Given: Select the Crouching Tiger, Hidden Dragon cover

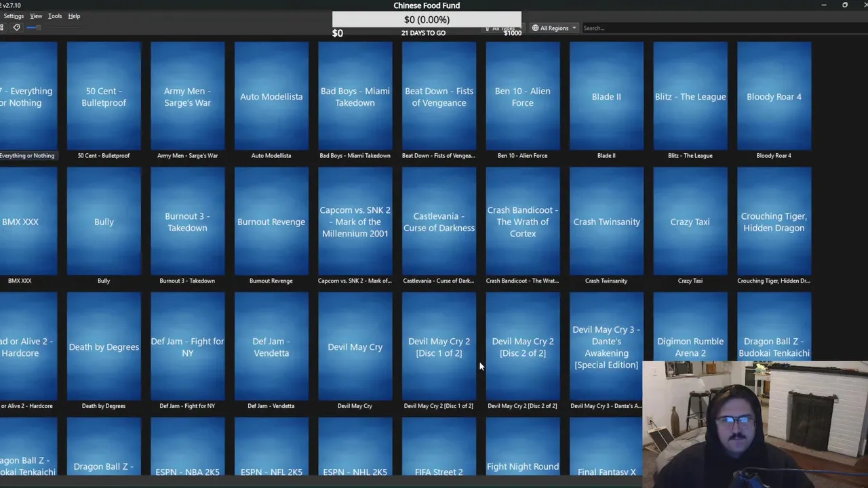Looking at the screenshot, I should [774, 222].
